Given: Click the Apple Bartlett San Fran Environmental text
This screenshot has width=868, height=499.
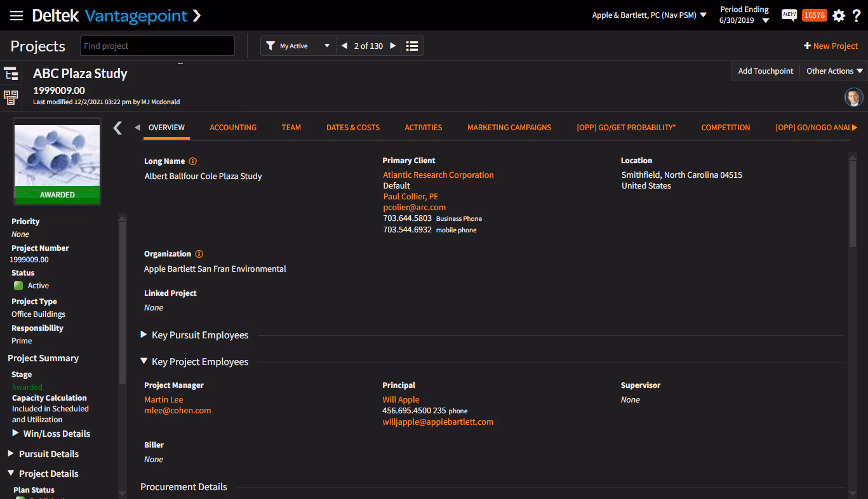Looking at the screenshot, I should [x=215, y=269].
